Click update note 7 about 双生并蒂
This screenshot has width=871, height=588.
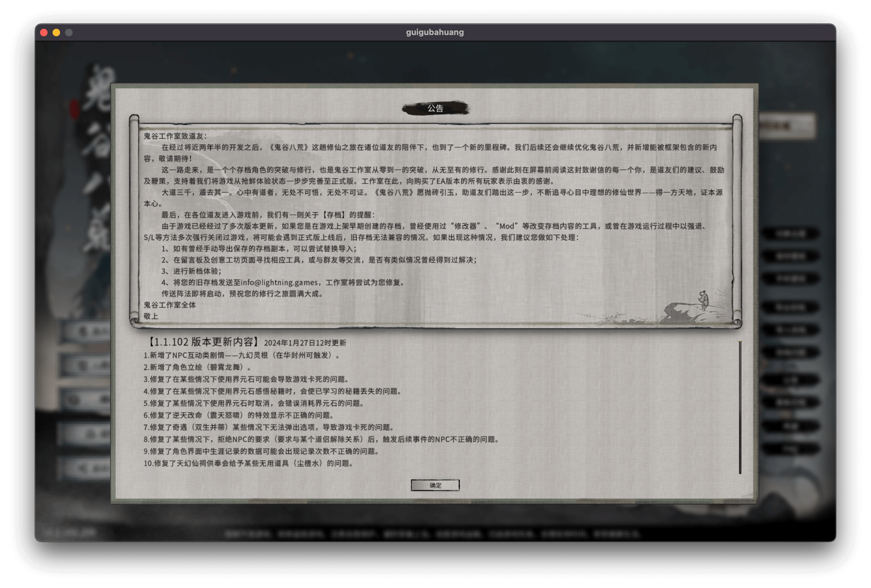pos(269,427)
